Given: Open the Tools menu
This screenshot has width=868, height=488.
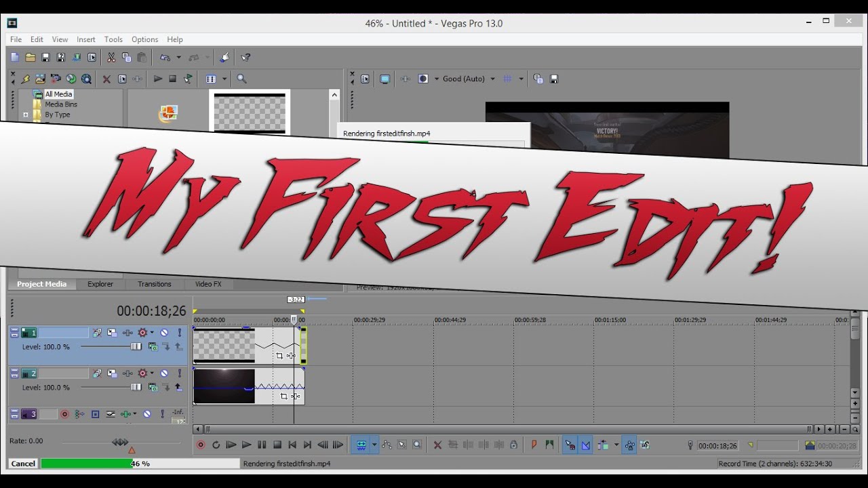Looking at the screenshot, I should tap(113, 39).
